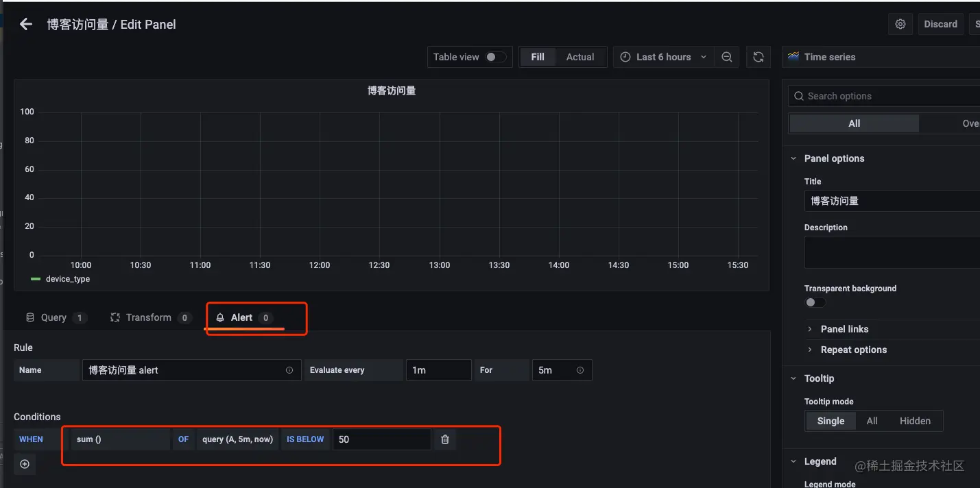Click the Conditions heading

pos(37,417)
